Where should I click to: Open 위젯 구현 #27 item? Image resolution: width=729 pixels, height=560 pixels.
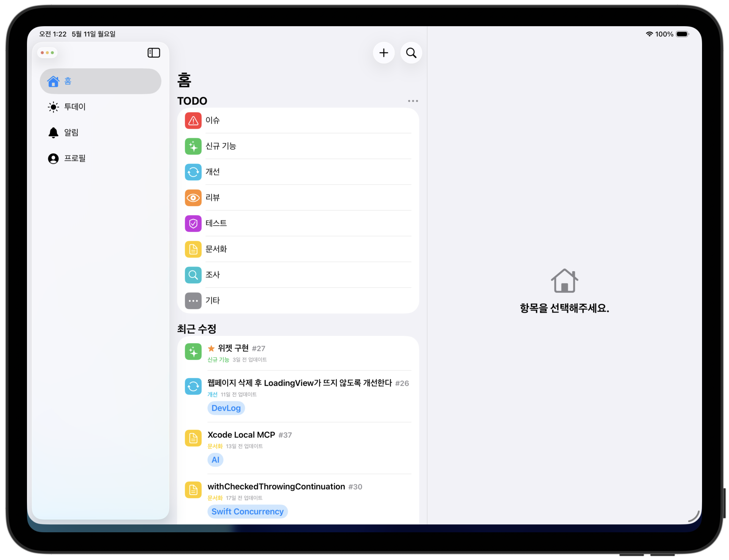[298, 353]
